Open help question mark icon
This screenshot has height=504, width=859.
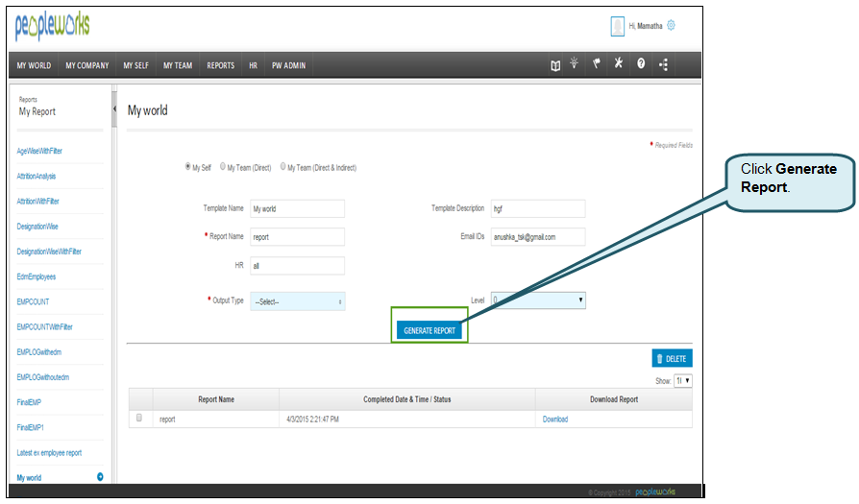pyautogui.click(x=641, y=64)
